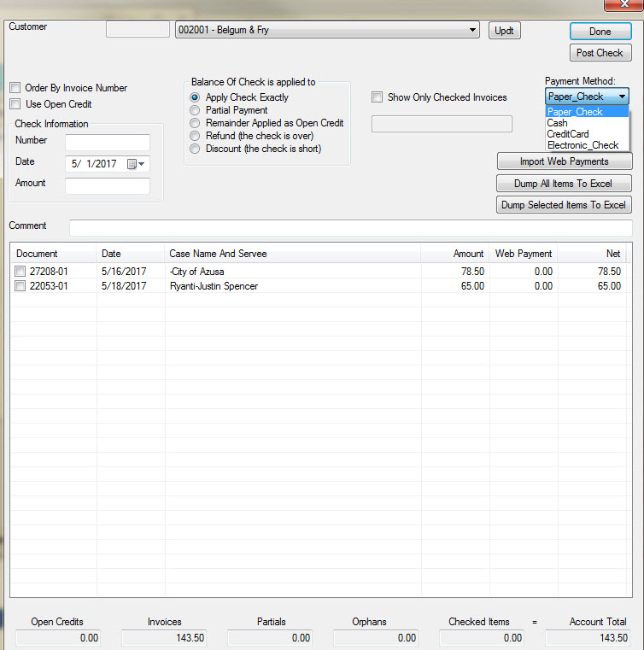Click the Ryanti-Justin Spencer case name
This screenshot has height=650, width=644.
(x=214, y=286)
